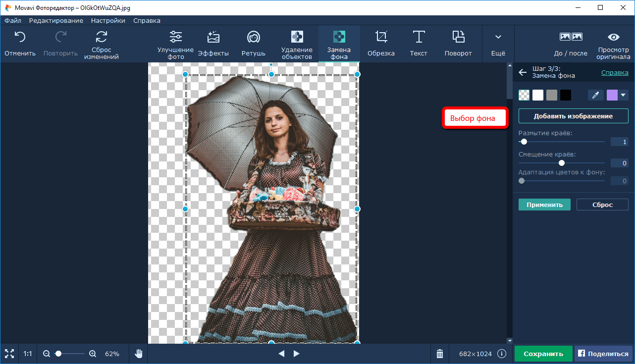Select the Retouch (Ретушь) tool
Image resolution: width=635 pixels, height=364 pixels.
point(254,37)
